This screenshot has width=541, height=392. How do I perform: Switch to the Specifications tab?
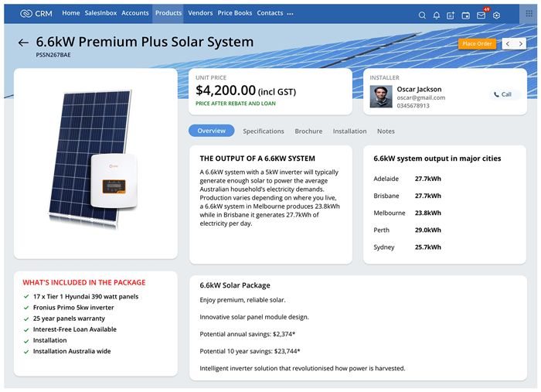(264, 131)
